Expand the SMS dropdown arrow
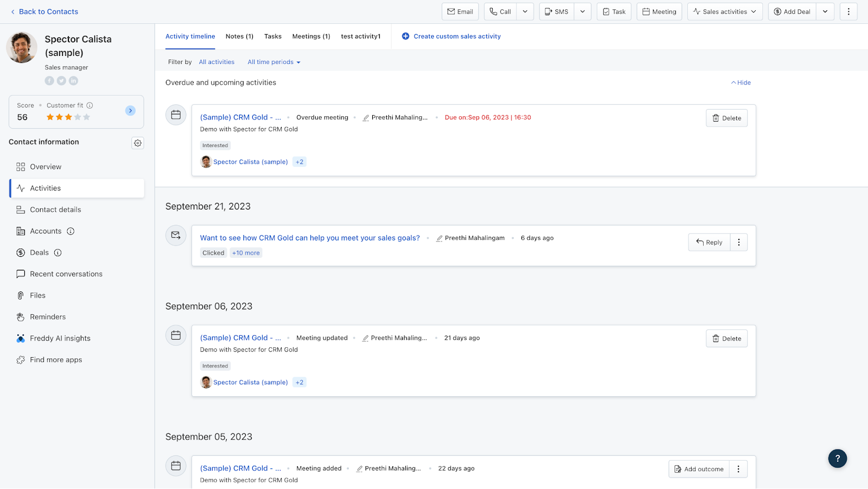This screenshot has height=489, width=868. (583, 11)
